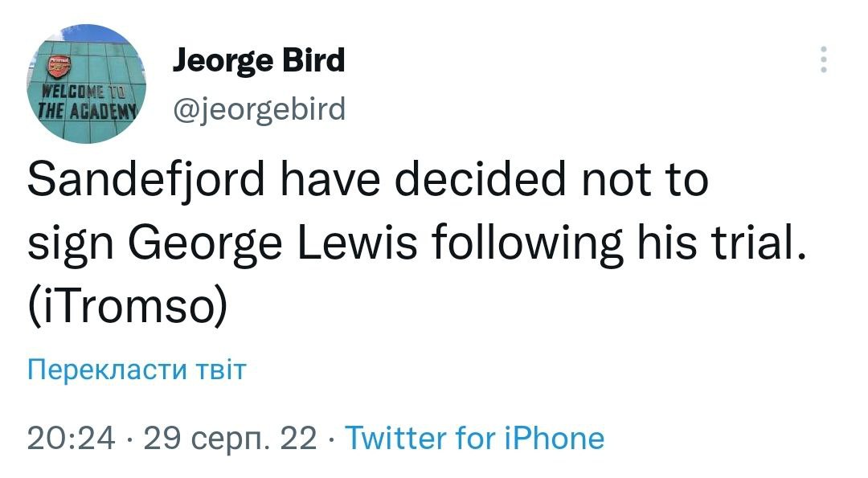868x478 pixels.
Task: Click the @jeorgebird handle
Action: (259, 107)
